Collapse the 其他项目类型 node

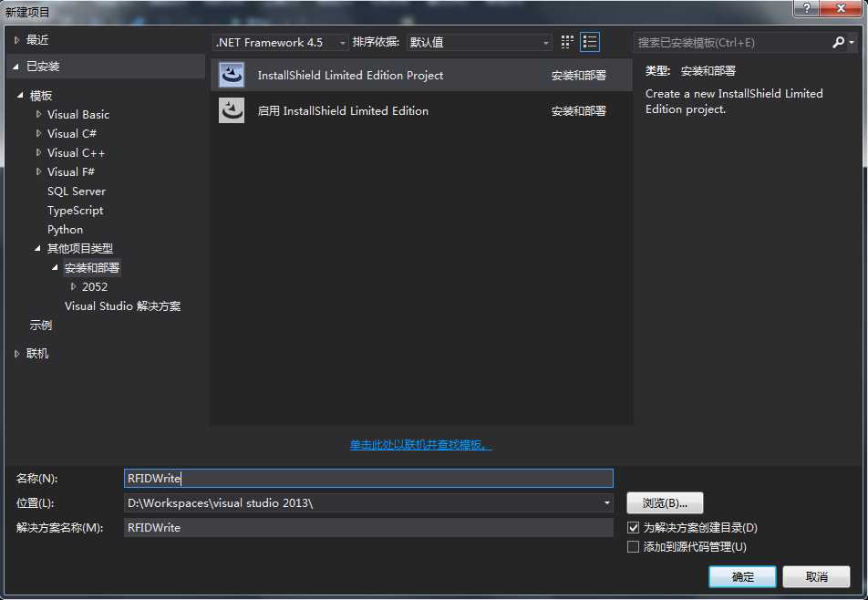coord(37,249)
